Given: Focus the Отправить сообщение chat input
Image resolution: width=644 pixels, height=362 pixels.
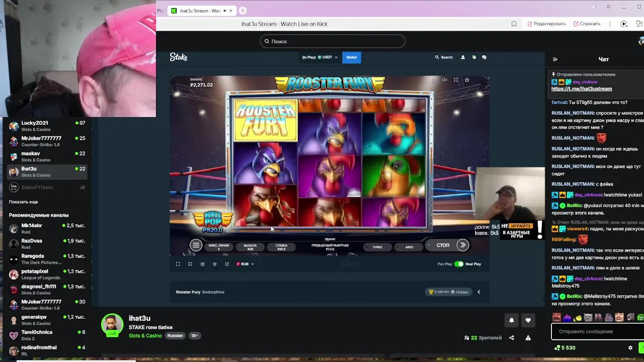Looking at the screenshot, I should (598, 331).
